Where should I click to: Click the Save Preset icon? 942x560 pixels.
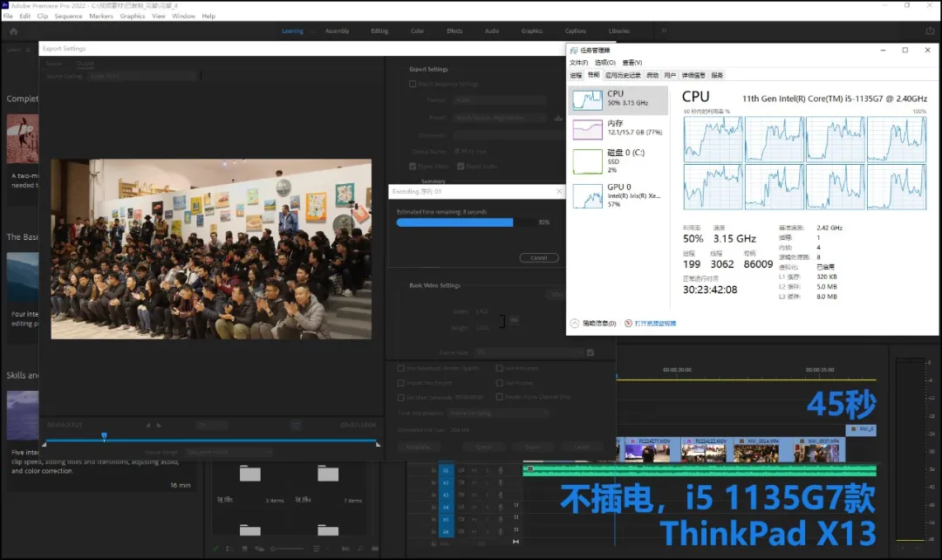[x=558, y=118]
